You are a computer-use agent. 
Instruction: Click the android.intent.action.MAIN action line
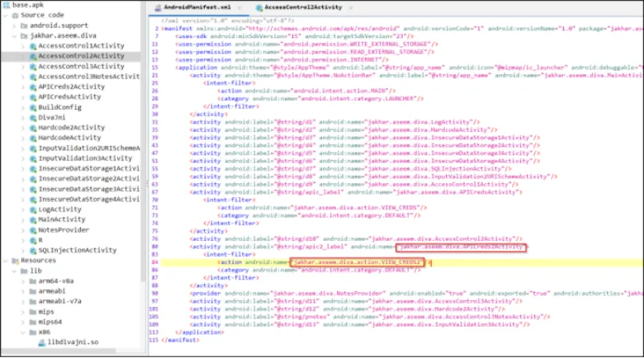point(306,91)
